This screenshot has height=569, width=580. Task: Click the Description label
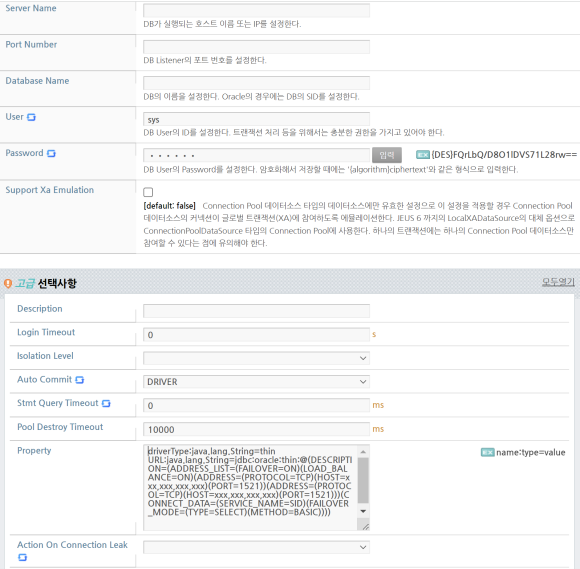pyautogui.click(x=40, y=309)
